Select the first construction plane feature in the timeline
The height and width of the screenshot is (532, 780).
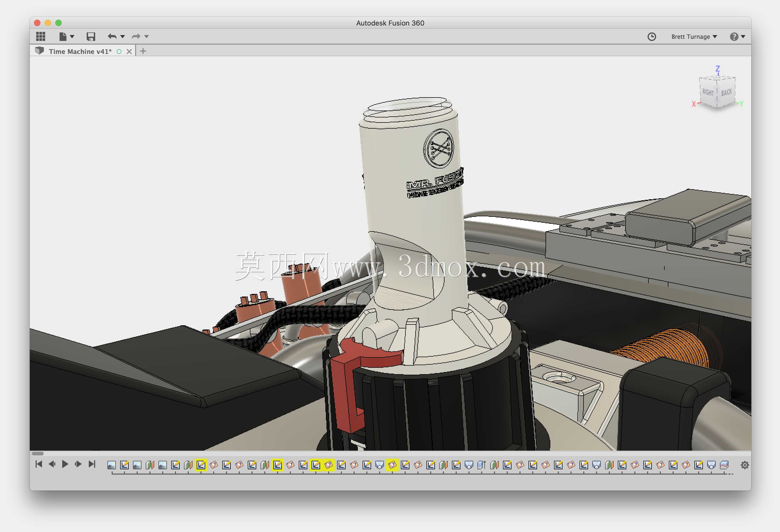pyautogui.click(x=150, y=465)
